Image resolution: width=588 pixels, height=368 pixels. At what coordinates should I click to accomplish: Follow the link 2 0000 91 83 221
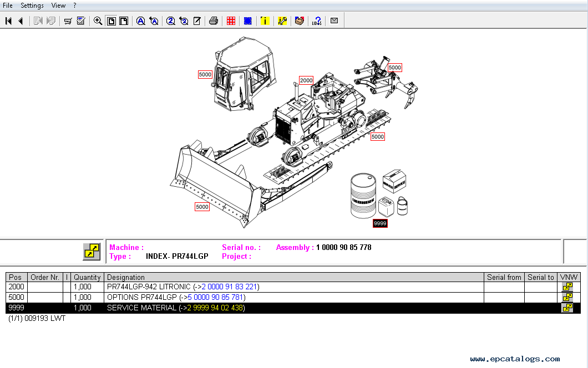230,287
